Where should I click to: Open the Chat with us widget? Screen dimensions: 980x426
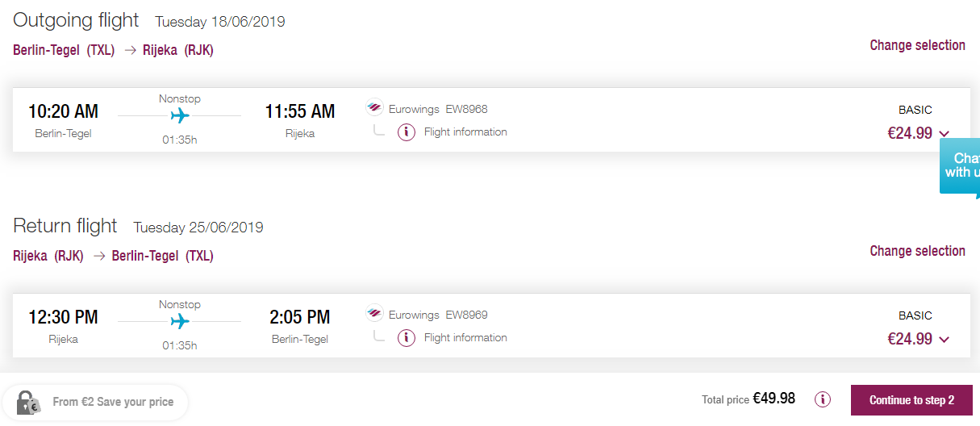click(960, 166)
